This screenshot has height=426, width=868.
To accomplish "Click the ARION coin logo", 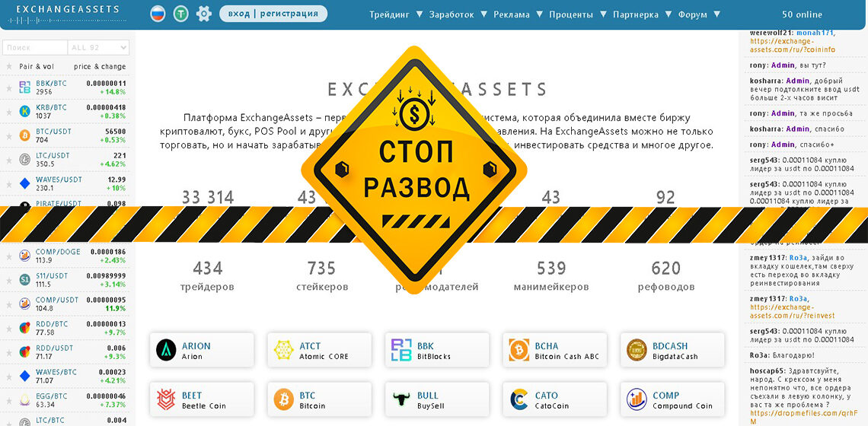I will pos(166,350).
